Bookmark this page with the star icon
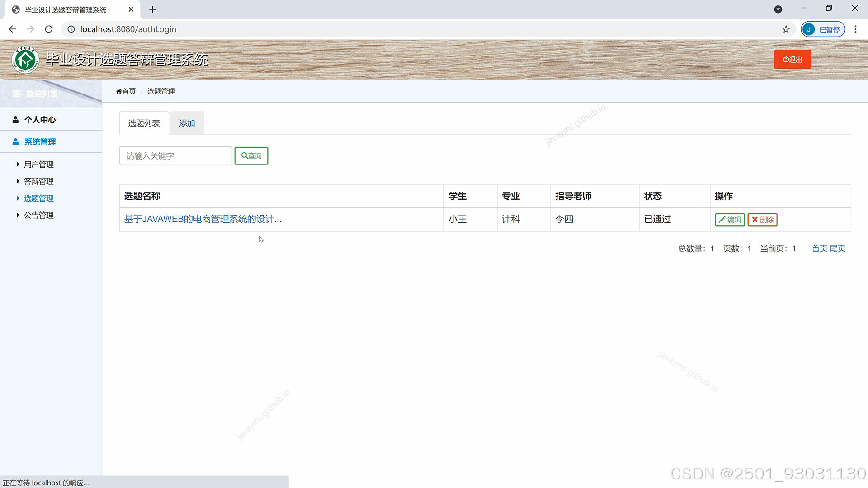868x488 pixels. pyautogui.click(x=786, y=29)
